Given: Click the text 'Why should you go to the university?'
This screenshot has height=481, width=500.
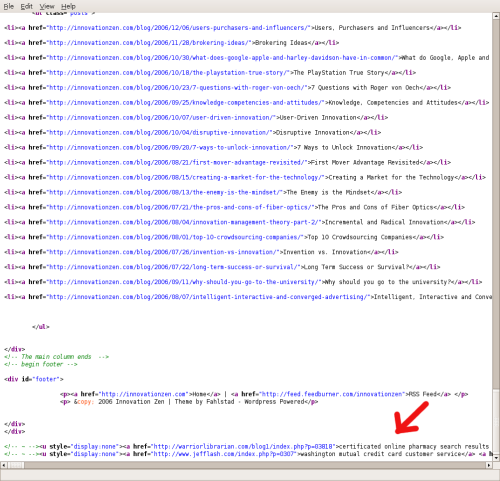Looking at the screenshot, I should 388,282.
